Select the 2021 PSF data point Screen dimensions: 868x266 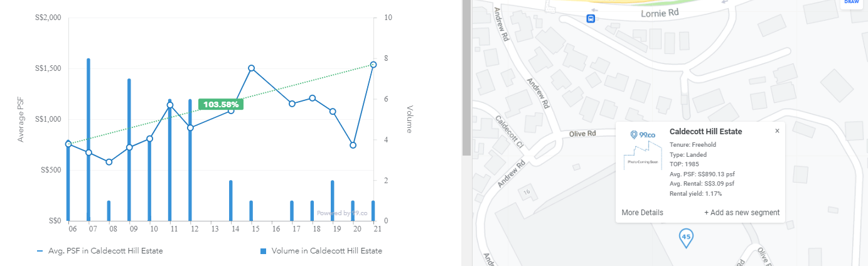(373, 65)
